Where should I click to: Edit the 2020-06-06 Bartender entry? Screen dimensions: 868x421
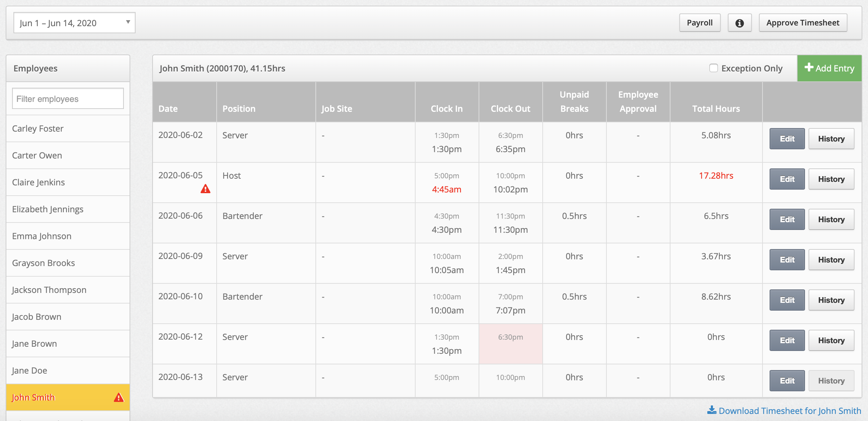pos(787,219)
